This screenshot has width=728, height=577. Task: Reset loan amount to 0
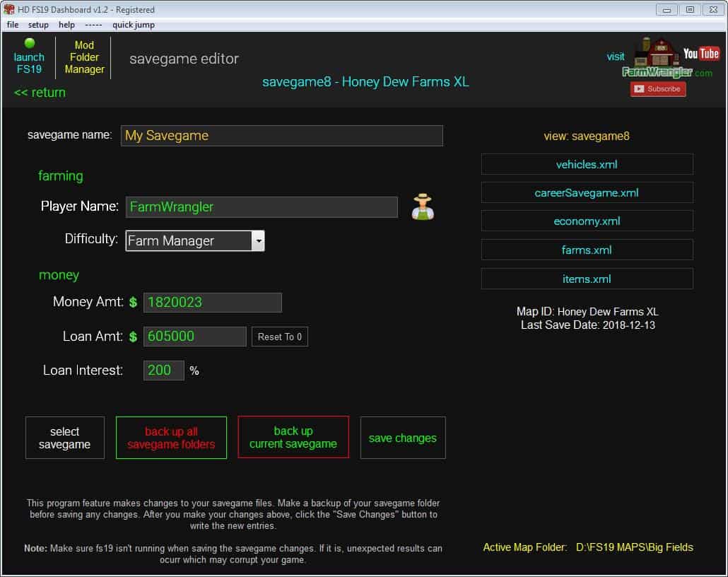click(279, 337)
